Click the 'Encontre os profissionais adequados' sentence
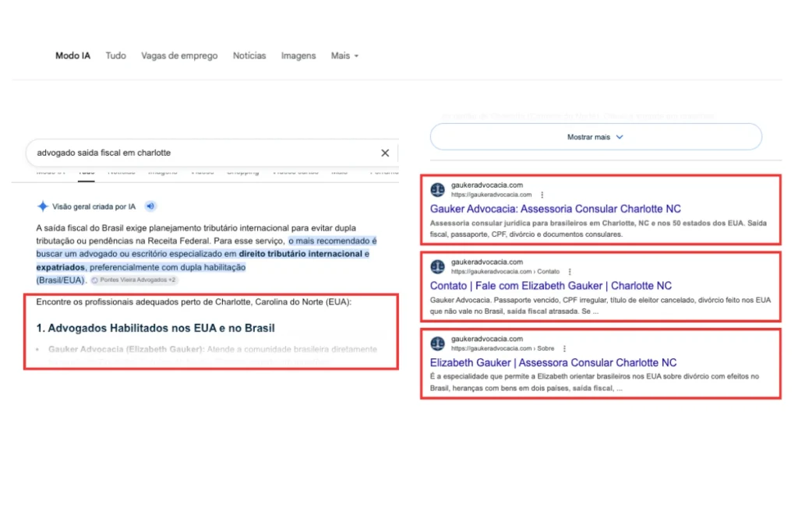The image size is (798, 532). [x=193, y=302]
